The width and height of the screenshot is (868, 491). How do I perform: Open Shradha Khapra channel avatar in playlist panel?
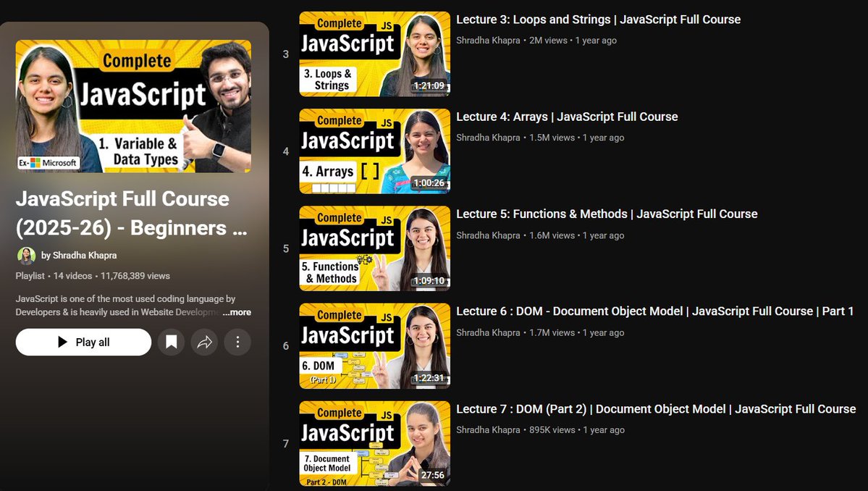pyautogui.click(x=26, y=255)
